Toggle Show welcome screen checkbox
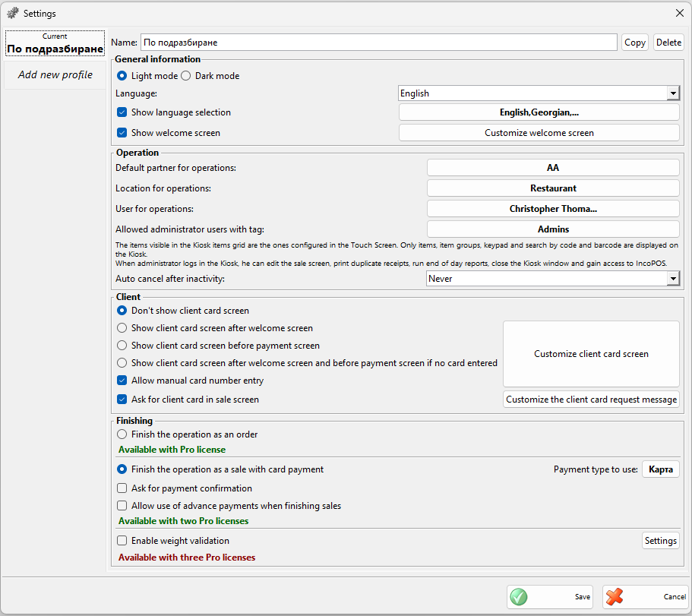The width and height of the screenshot is (692, 616). tap(122, 133)
